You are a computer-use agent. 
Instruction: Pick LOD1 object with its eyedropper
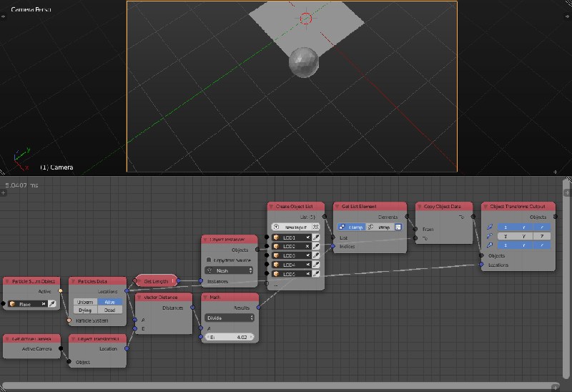click(x=316, y=237)
